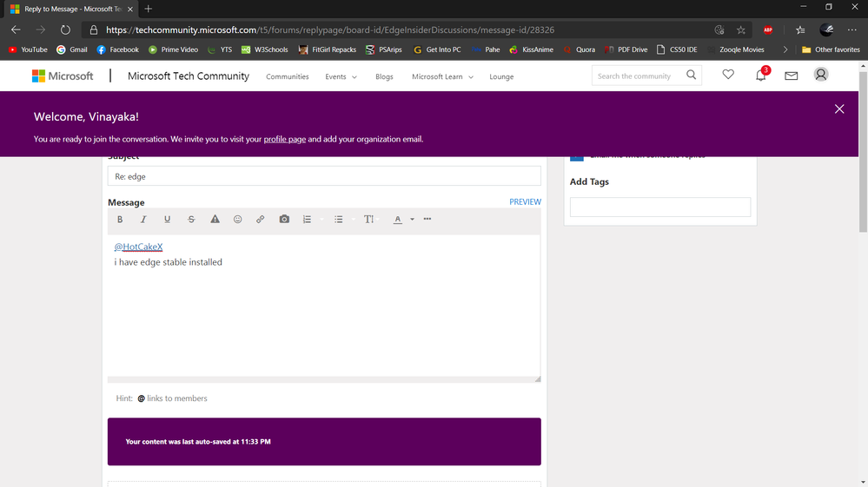Apply strikethrough formatting

pos(191,220)
